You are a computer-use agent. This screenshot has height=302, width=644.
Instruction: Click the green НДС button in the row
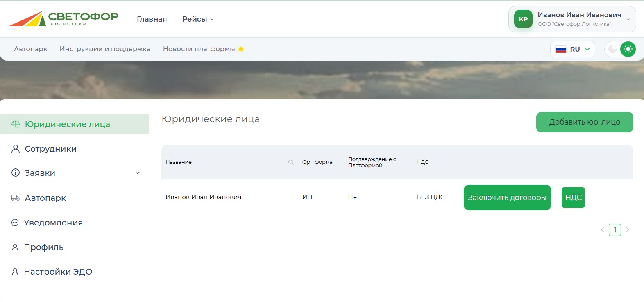(x=573, y=198)
